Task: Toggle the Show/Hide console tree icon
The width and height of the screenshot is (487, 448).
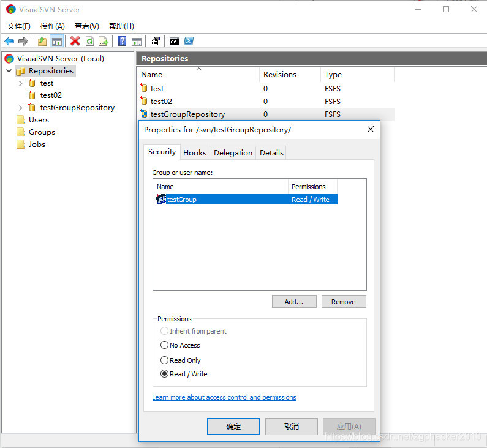Action: pos(56,41)
